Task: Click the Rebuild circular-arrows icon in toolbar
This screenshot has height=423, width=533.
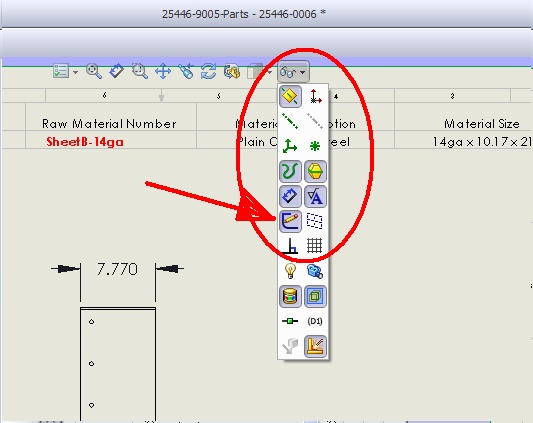Action: tap(208, 71)
